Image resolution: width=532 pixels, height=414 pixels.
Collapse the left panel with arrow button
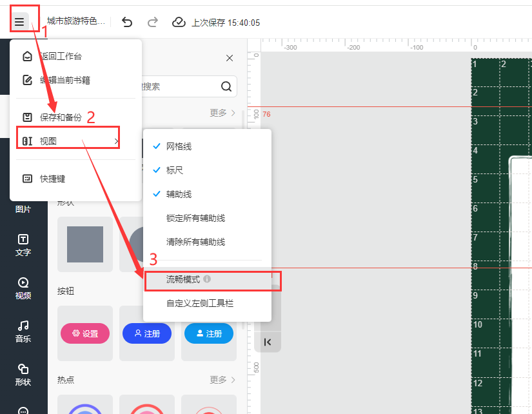point(268,342)
